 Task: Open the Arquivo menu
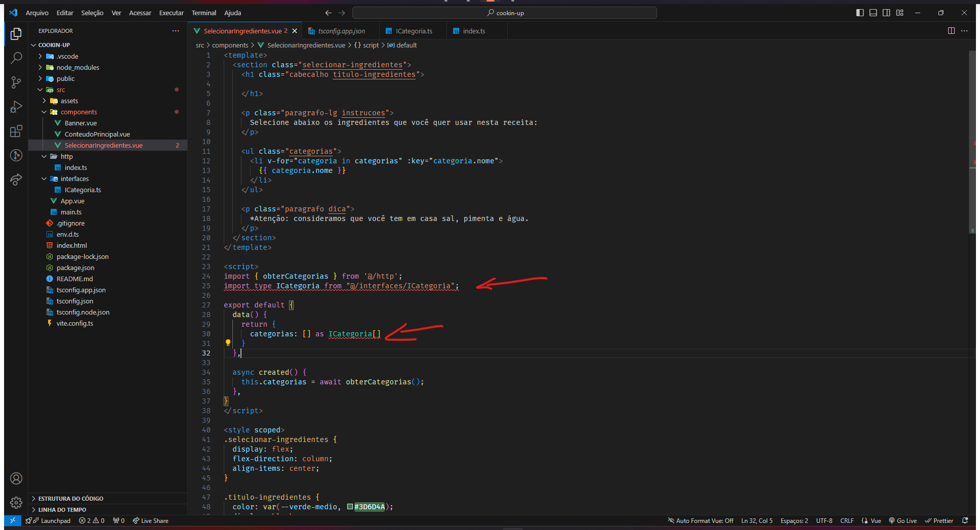(x=37, y=13)
